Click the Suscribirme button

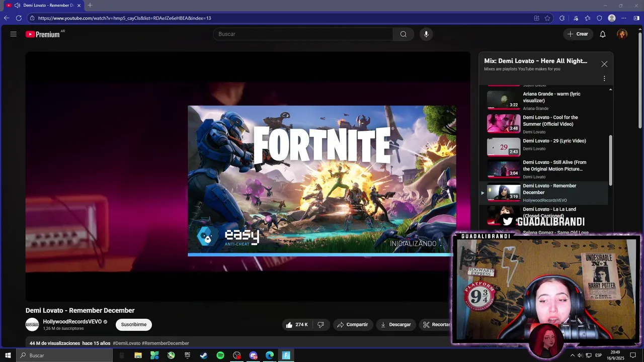tap(134, 325)
